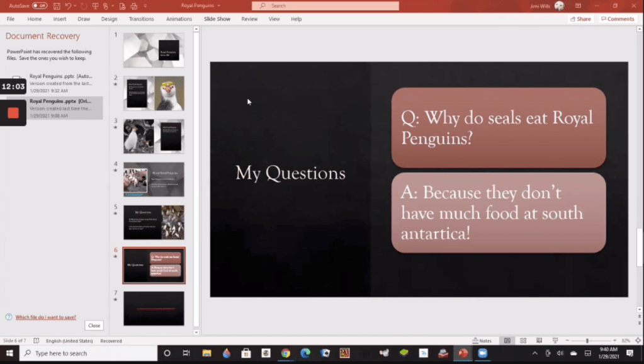Toggle the Notes pane
Screen dimensions: 644x364
click(x=482, y=341)
